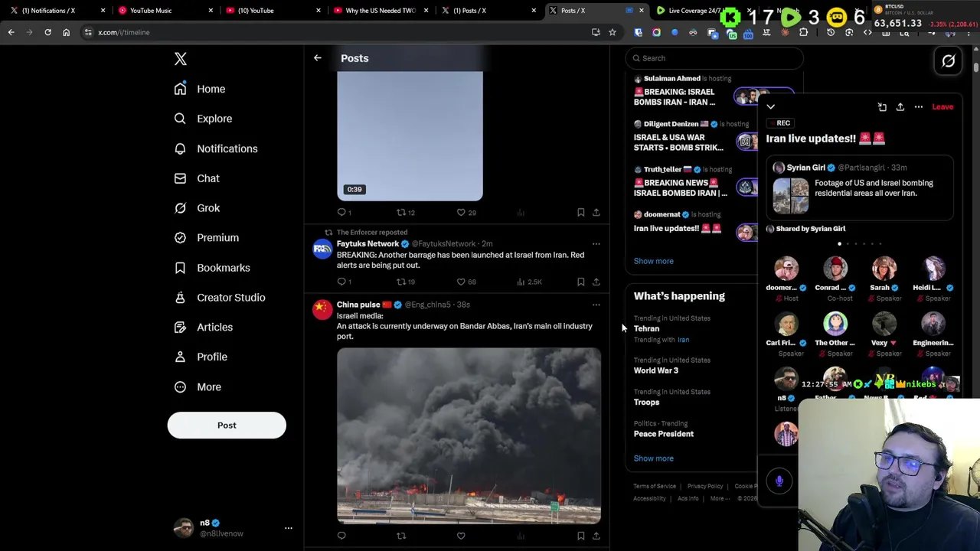980x551 pixels.
Task: Go back using the Posts arrow
Action: (x=317, y=58)
